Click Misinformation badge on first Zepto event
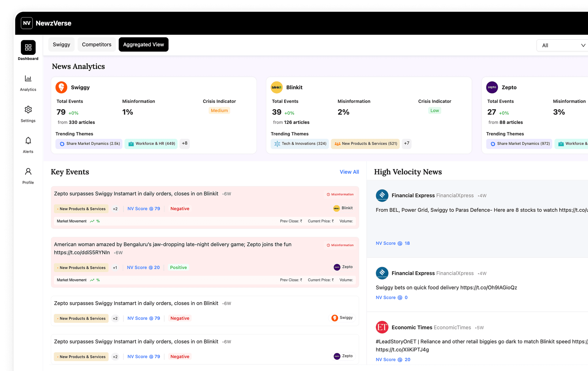The width and height of the screenshot is (588, 371). click(x=340, y=195)
